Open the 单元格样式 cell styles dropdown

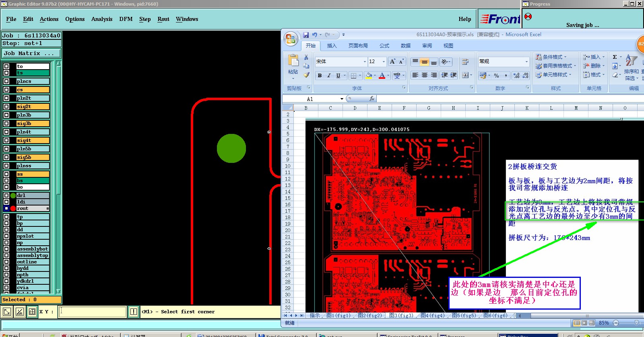(553, 75)
